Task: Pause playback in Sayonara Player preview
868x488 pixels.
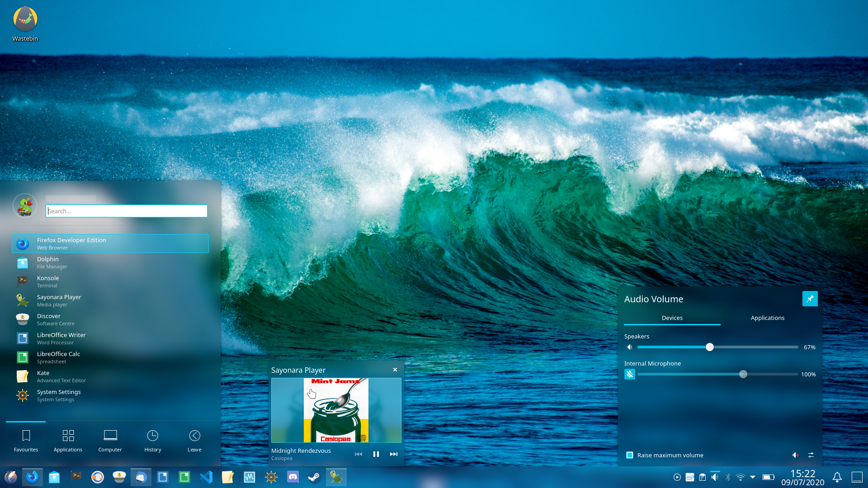Action: tap(376, 454)
